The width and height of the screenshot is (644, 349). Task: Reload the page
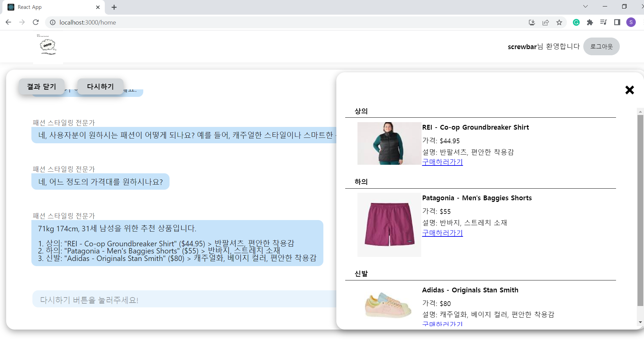coord(36,22)
